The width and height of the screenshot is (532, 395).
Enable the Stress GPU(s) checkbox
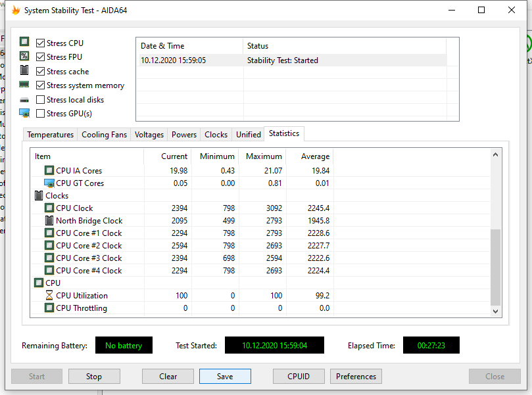coord(40,113)
